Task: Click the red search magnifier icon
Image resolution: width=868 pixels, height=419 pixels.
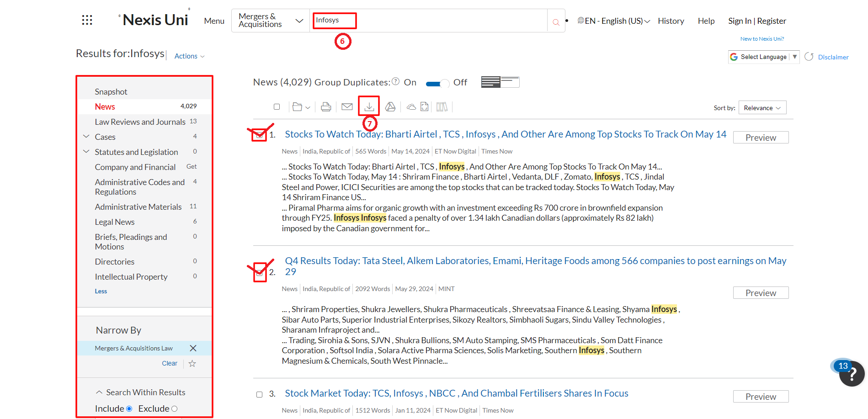Action: click(x=556, y=22)
